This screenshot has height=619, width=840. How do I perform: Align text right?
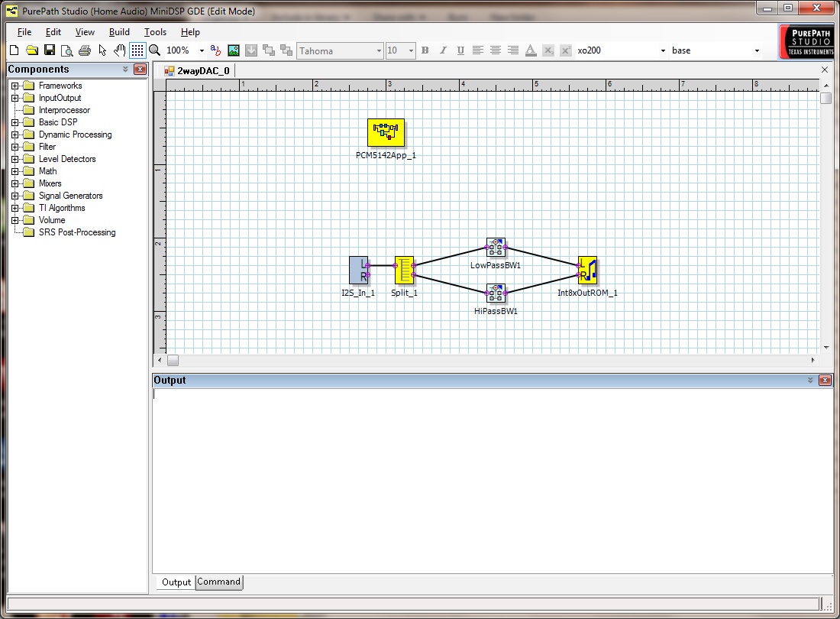coord(513,50)
